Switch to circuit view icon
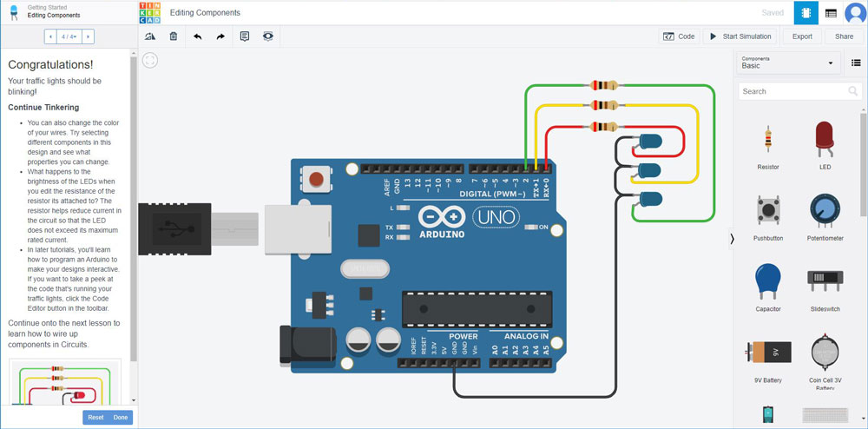The width and height of the screenshot is (868, 429). pos(804,13)
